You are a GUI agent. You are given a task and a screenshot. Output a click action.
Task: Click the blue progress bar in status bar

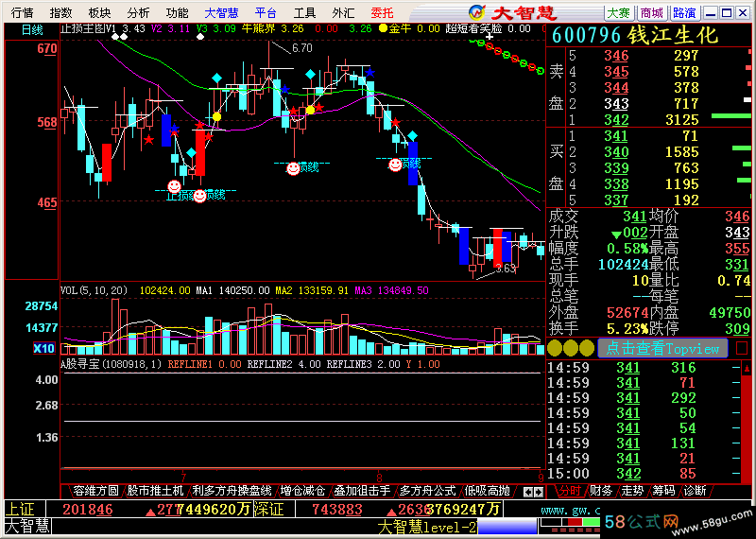[507, 527]
